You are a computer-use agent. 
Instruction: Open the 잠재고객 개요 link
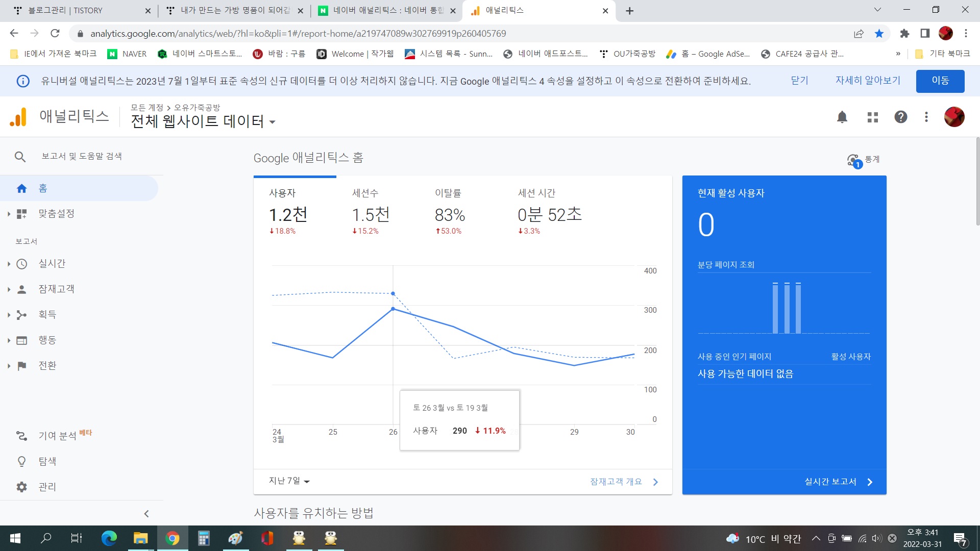click(x=624, y=482)
